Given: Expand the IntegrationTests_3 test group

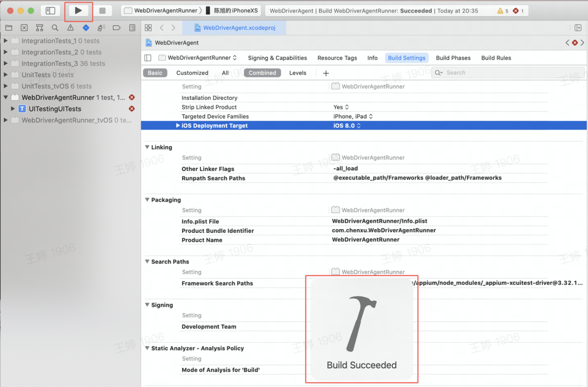Looking at the screenshot, I should pyautogui.click(x=6, y=63).
